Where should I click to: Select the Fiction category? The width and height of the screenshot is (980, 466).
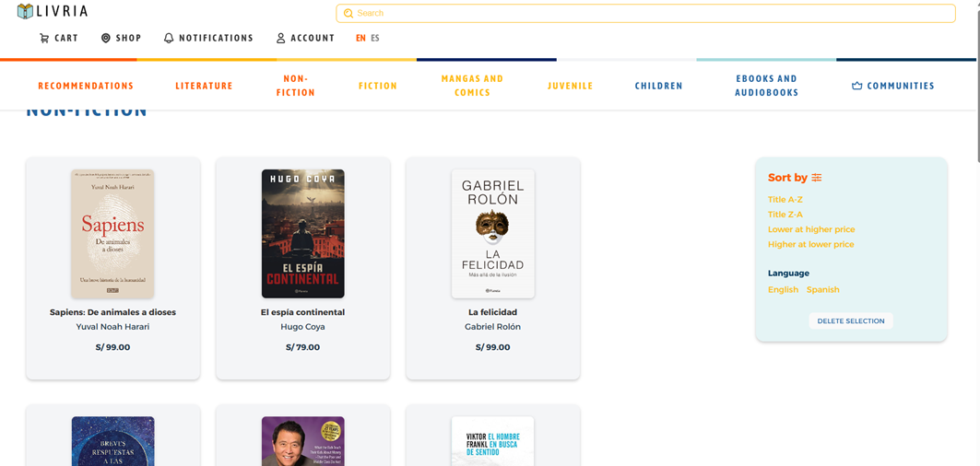(x=377, y=87)
